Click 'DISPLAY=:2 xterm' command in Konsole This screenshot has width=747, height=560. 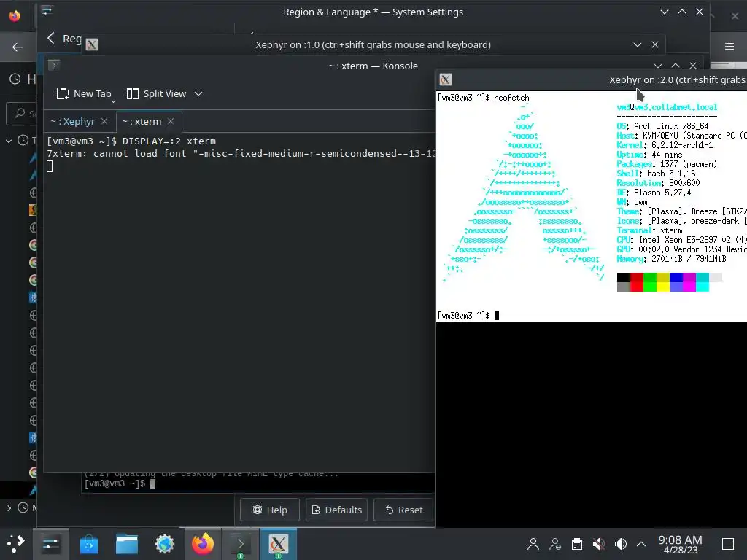tap(169, 141)
